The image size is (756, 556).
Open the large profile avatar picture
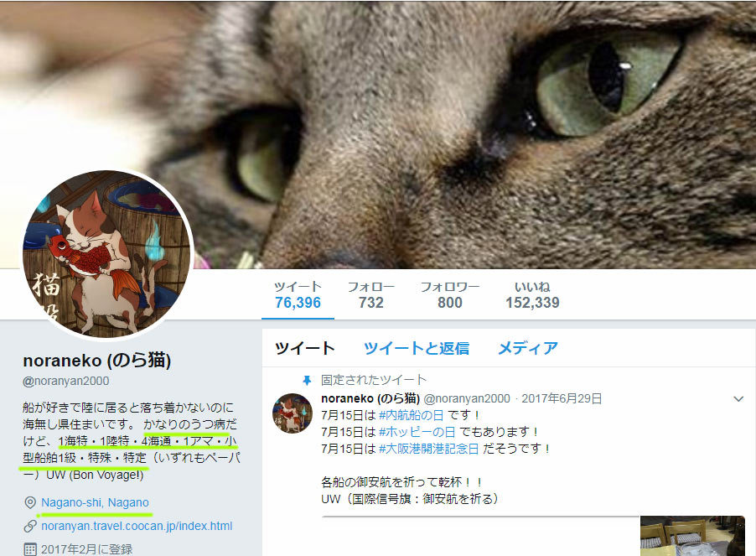coord(106,254)
